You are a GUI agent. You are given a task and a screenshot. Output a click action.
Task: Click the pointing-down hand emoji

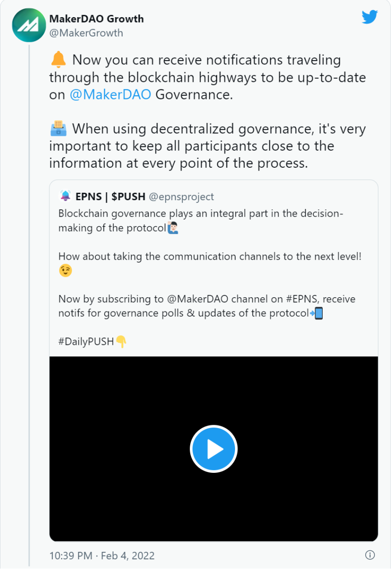pos(121,342)
